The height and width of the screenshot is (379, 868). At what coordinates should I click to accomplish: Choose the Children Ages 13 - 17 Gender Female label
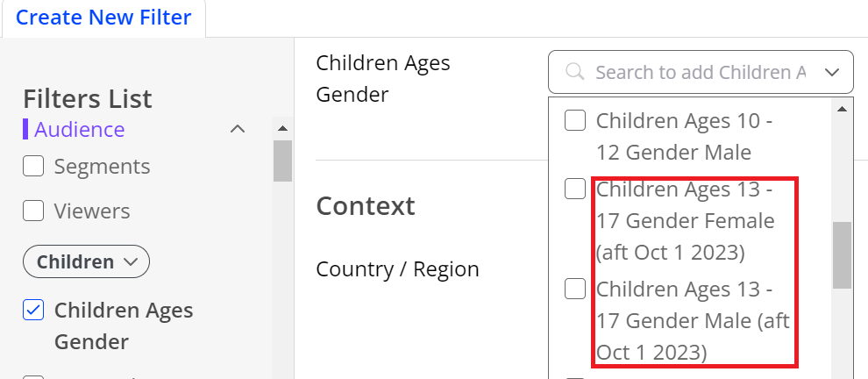(686, 221)
